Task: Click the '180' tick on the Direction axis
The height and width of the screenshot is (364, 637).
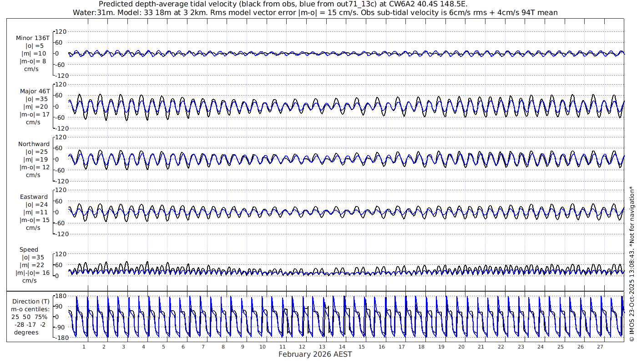Action: point(61,296)
